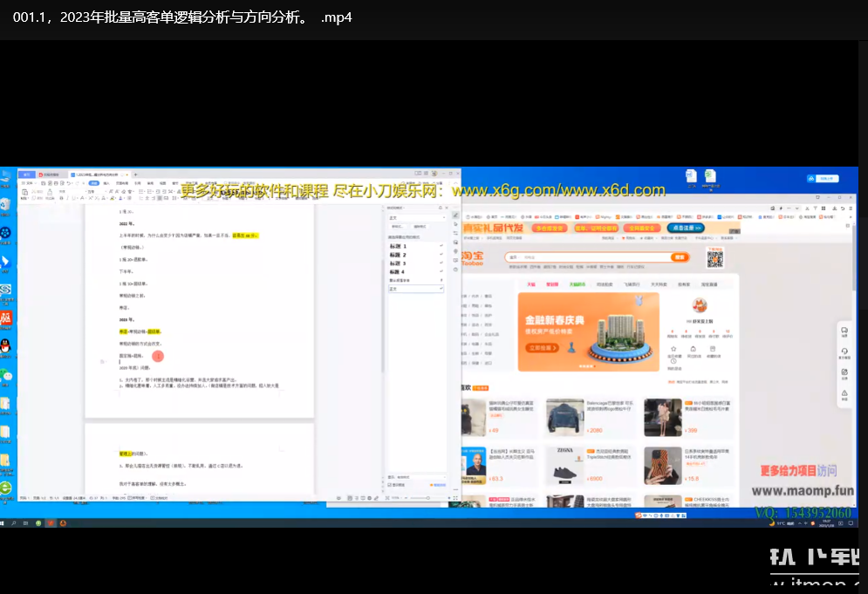Click the format painter icon in WPS
Image resolution: width=868 pixels, height=594 pixels.
(50, 192)
